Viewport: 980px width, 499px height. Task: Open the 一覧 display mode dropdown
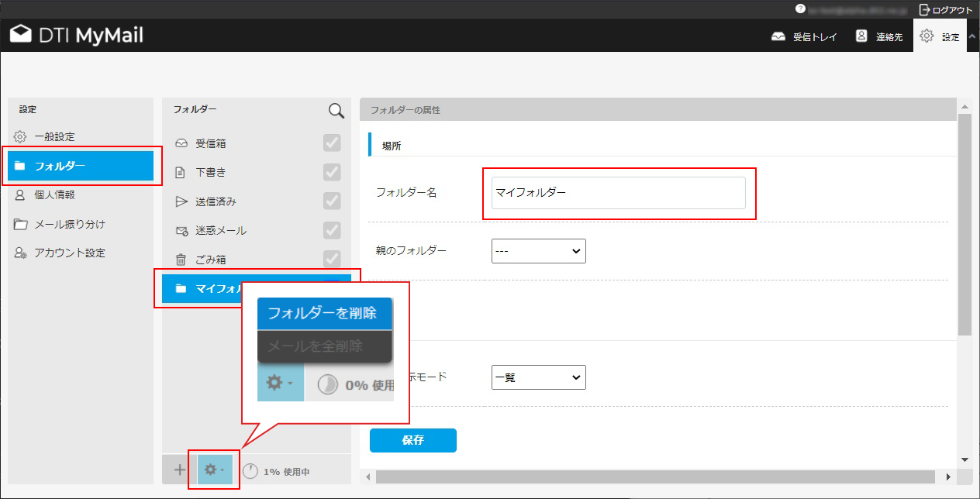coord(539,377)
